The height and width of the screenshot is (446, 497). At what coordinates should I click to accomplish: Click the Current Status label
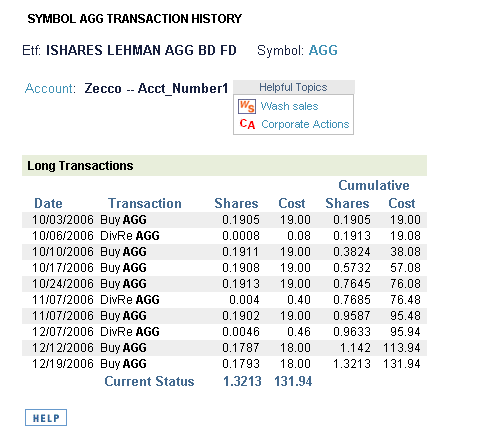click(x=149, y=381)
